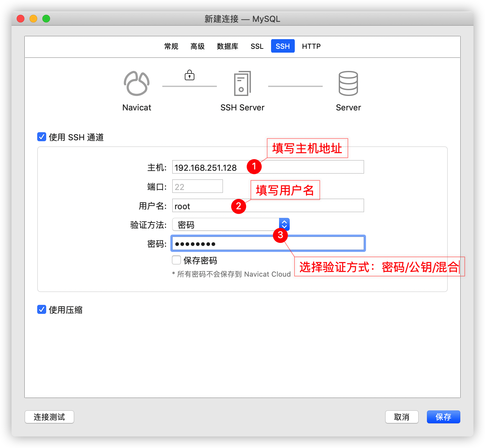Click the SSH Server tower icon
This screenshot has width=485, height=448.
point(242,83)
